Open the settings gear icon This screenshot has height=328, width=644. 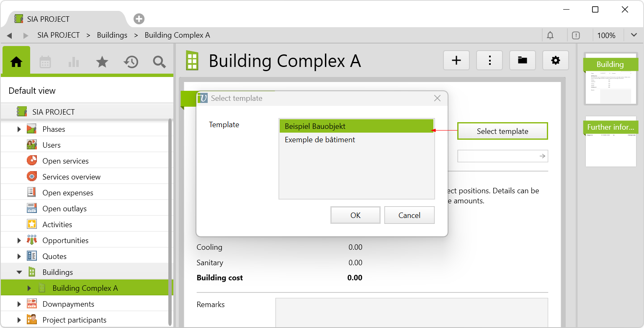coord(556,61)
